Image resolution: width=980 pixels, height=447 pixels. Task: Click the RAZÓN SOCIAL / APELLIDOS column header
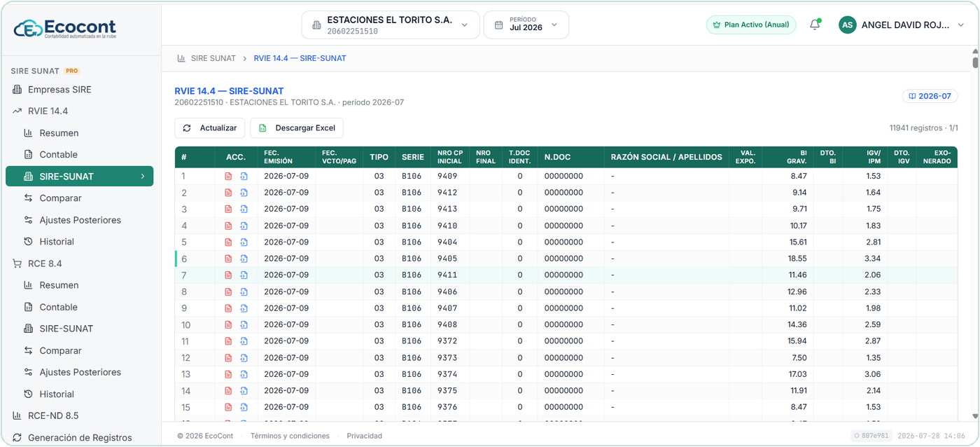click(x=666, y=157)
